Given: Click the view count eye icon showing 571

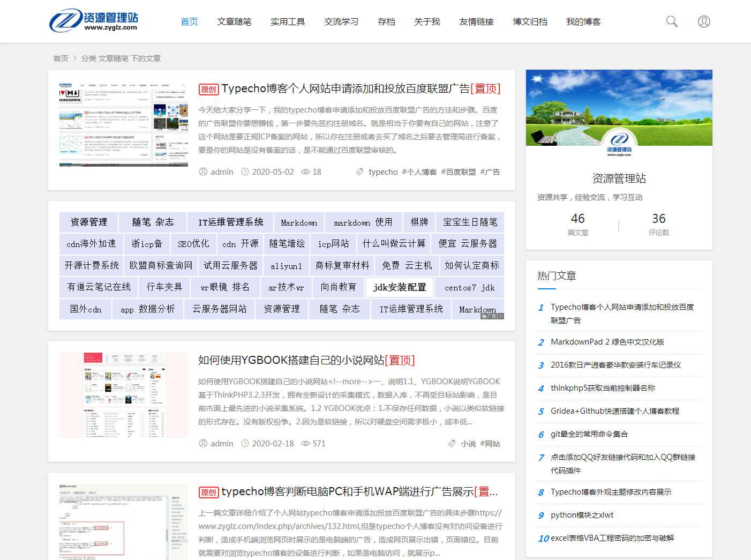Looking at the screenshot, I should (305, 444).
